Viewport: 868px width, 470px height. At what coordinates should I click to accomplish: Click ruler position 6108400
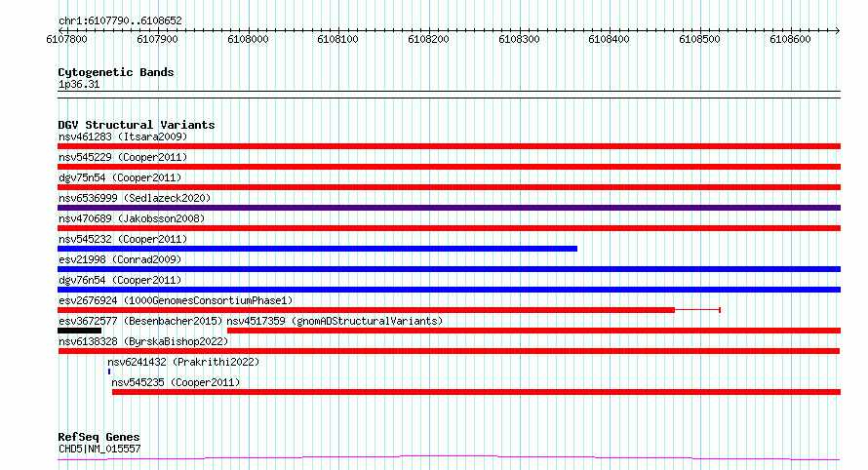click(x=609, y=39)
